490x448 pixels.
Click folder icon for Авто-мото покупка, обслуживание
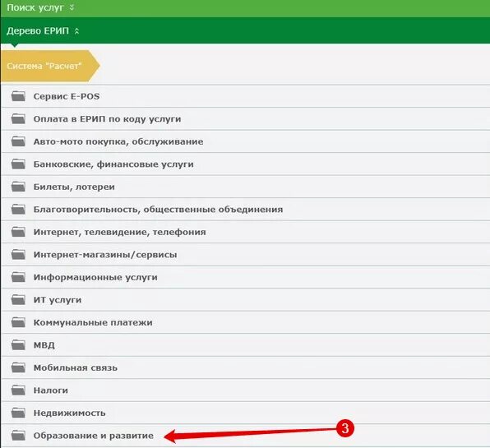pos(18,141)
